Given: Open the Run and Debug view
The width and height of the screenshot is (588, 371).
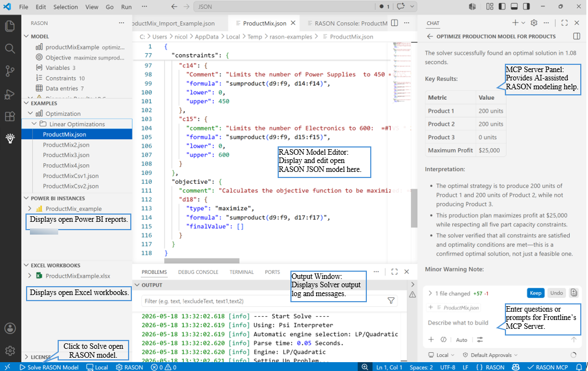Looking at the screenshot, I should pyautogui.click(x=10, y=94).
